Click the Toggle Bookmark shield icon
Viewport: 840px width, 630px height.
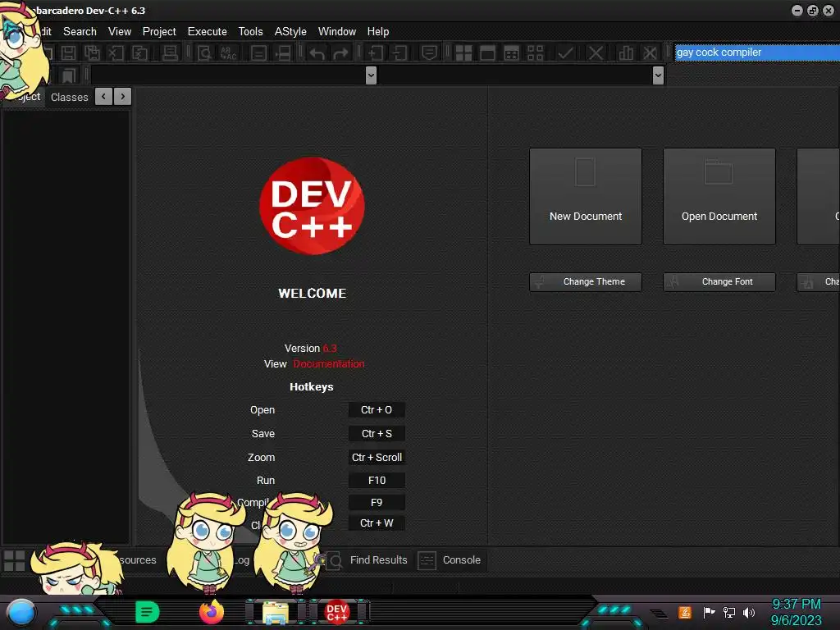pos(429,53)
